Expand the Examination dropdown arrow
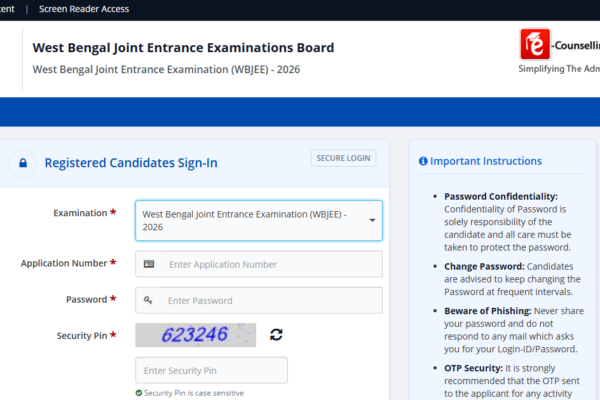This screenshot has height=400, width=600. point(371,220)
